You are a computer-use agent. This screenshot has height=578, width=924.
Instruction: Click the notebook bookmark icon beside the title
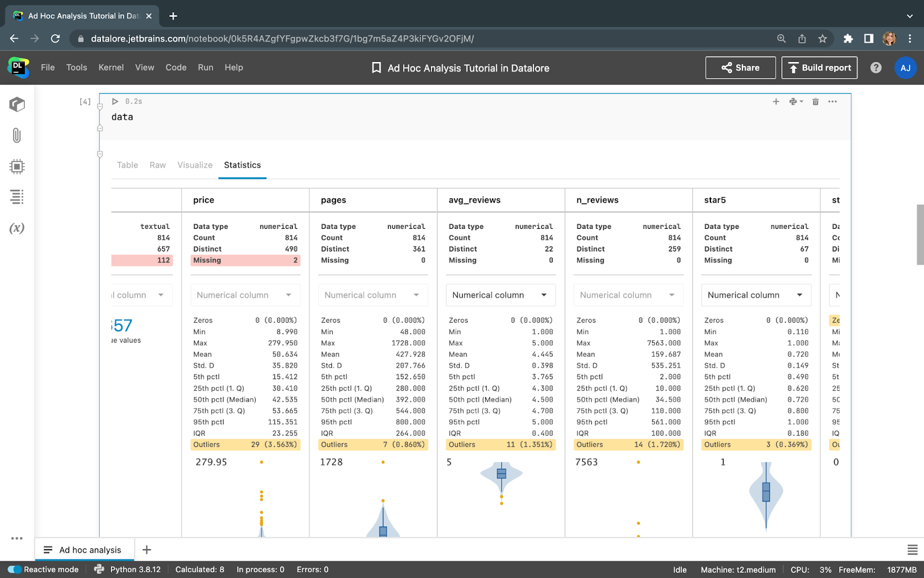(377, 68)
